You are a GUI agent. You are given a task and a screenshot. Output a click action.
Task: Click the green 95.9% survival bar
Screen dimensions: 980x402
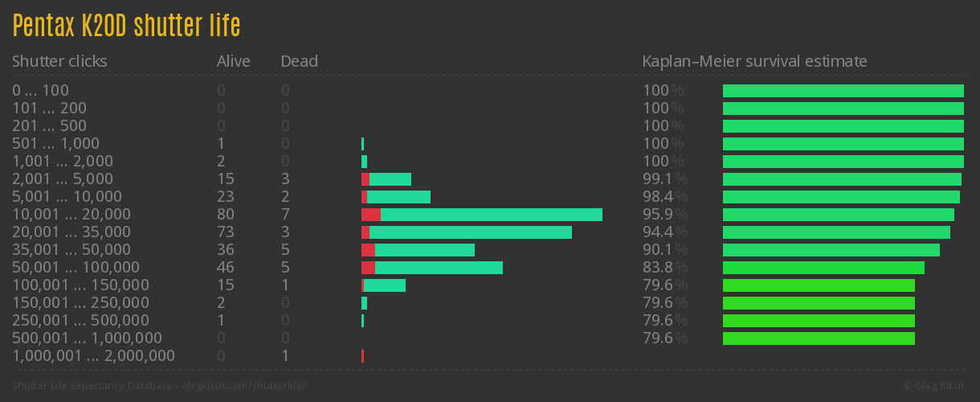838,215
